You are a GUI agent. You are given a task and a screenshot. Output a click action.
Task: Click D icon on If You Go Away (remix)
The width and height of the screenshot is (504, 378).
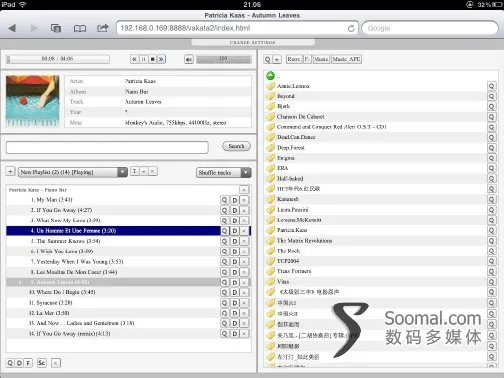tap(235, 334)
